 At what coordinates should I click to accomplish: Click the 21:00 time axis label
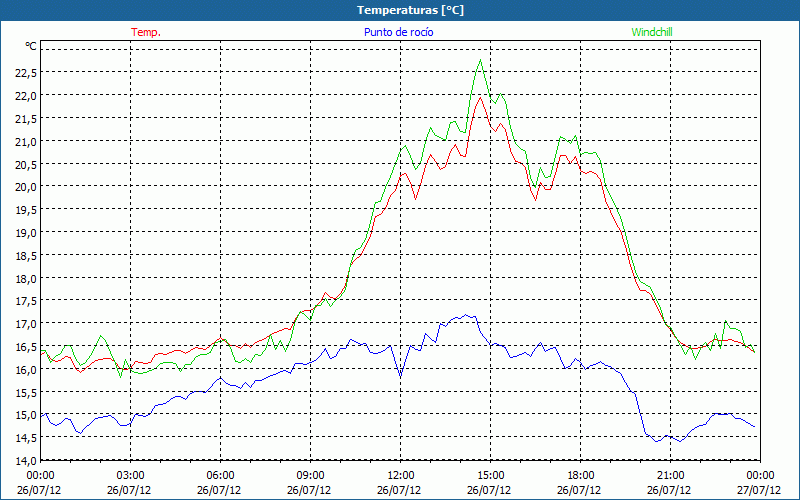[x=670, y=476]
